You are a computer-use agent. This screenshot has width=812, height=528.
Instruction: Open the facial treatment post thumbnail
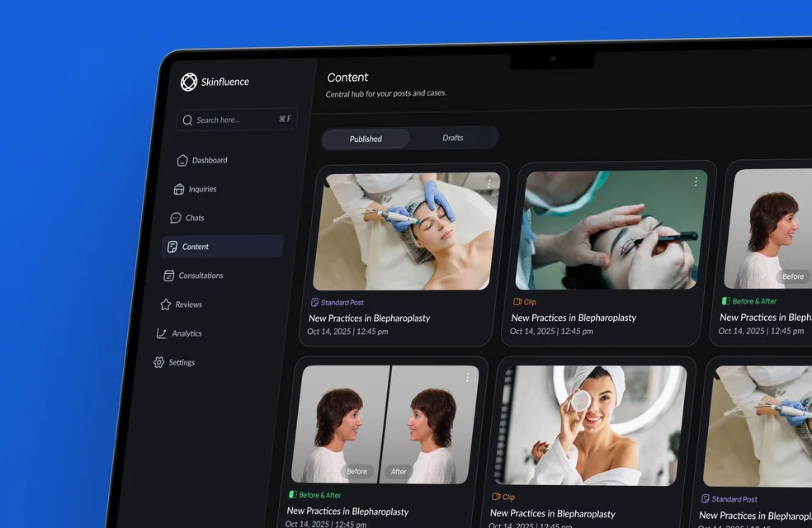tap(407, 231)
